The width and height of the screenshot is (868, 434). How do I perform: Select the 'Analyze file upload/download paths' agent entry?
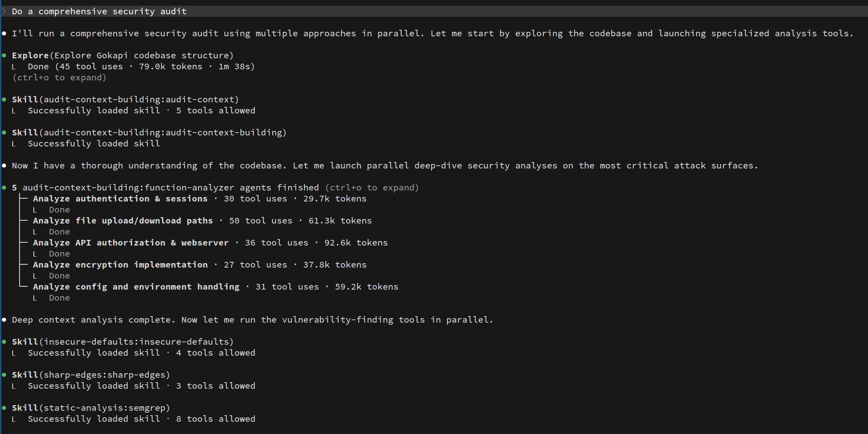pyautogui.click(x=123, y=221)
